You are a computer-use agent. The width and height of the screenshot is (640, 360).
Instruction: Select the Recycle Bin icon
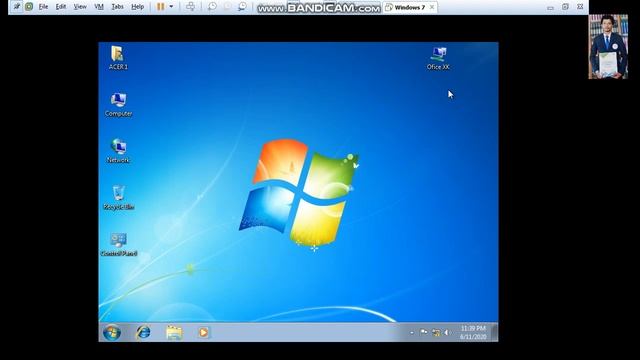coord(118,198)
